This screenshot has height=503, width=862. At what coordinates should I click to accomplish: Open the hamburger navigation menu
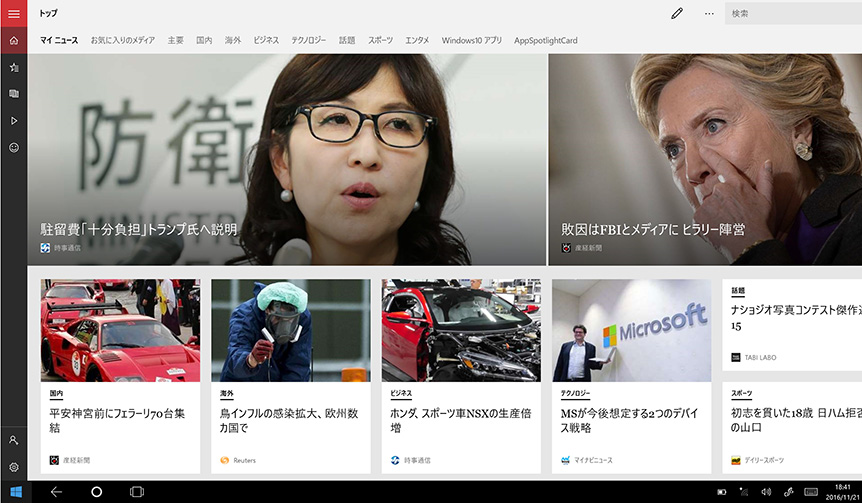coord(14,14)
